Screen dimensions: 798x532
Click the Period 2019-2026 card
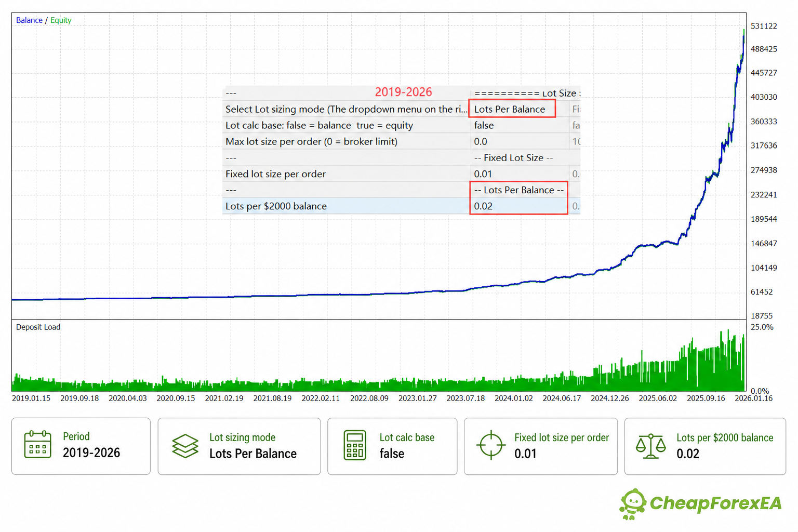tap(81, 446)
